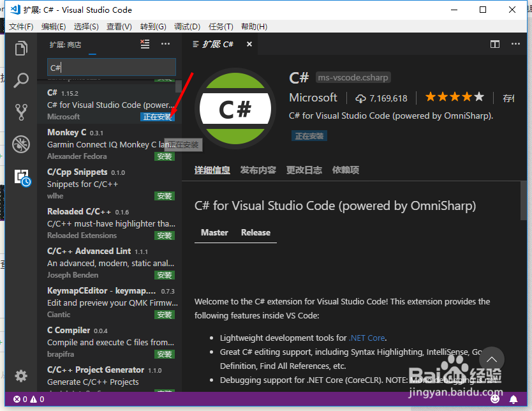The width and height of the screenshot is (532, 411).
Task: Open the Manage gear icon
Action: pyautogui.click(x=21, y=376)
